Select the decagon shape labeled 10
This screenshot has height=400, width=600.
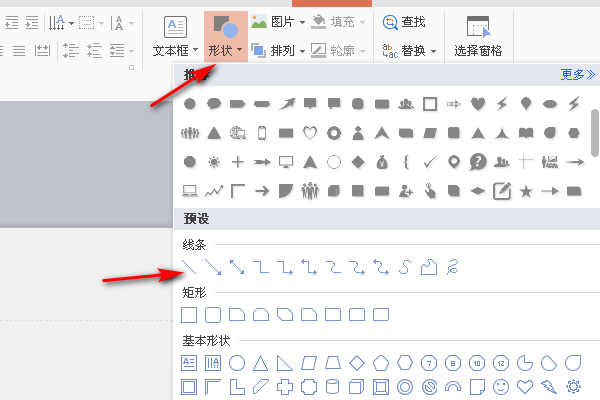[477, 363]
